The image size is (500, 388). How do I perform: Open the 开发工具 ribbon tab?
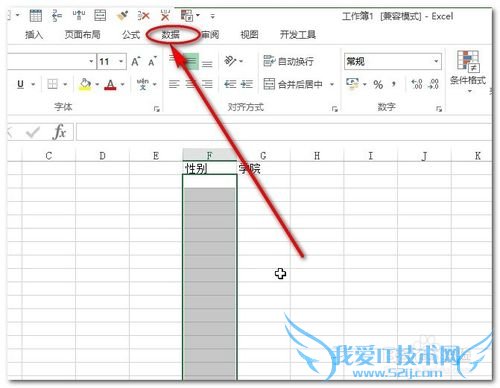[298, 35]
